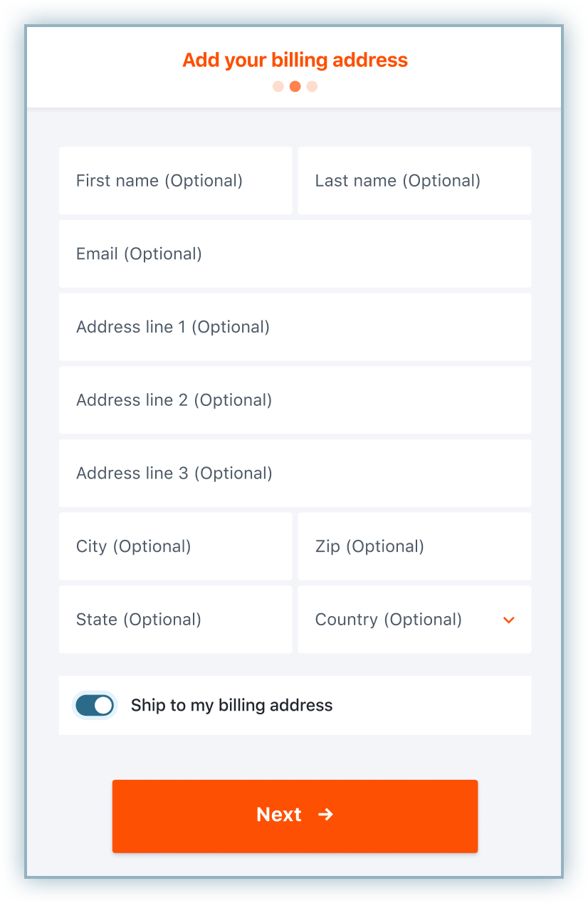The width and height of the screenshot is (588, 903).
Task: Focus the First name field
Action: click(175, 181)
